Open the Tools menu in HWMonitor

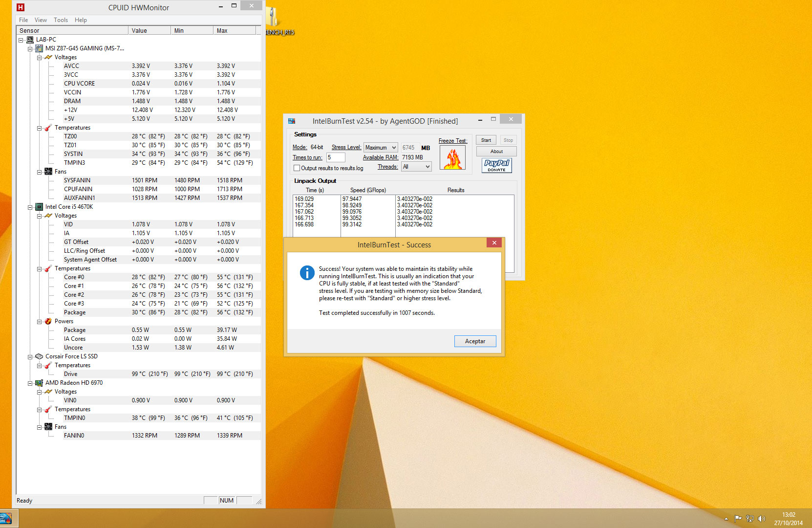tap(61, 20)
